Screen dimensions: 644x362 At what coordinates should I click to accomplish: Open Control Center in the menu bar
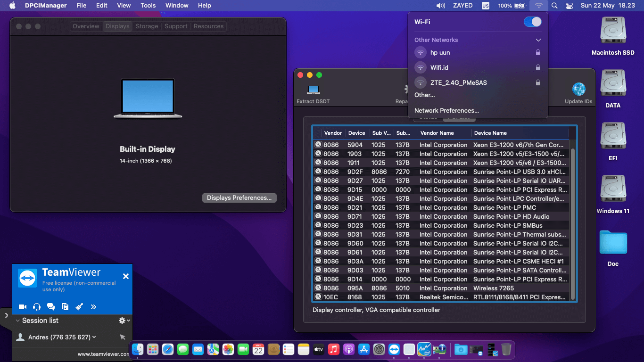570,6
